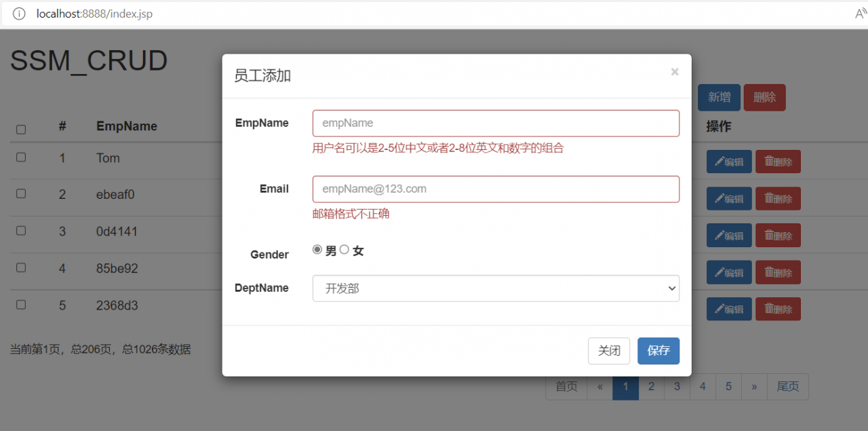This screenshot has height=431, width=868.
Task: Click the 2368d3 cell in the table
Action: point(117,305)
